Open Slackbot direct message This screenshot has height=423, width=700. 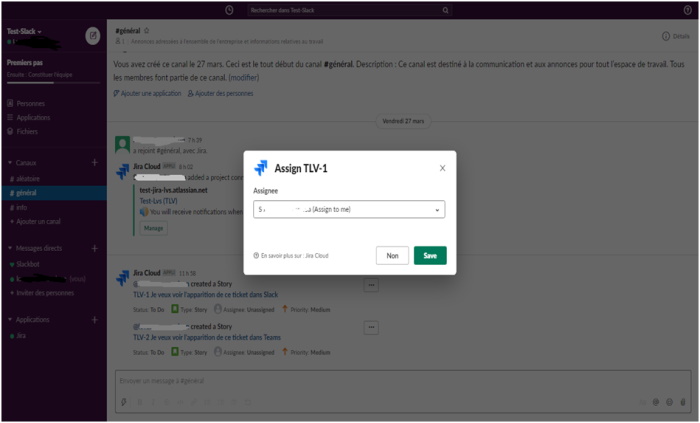click(x=25, y=264)
